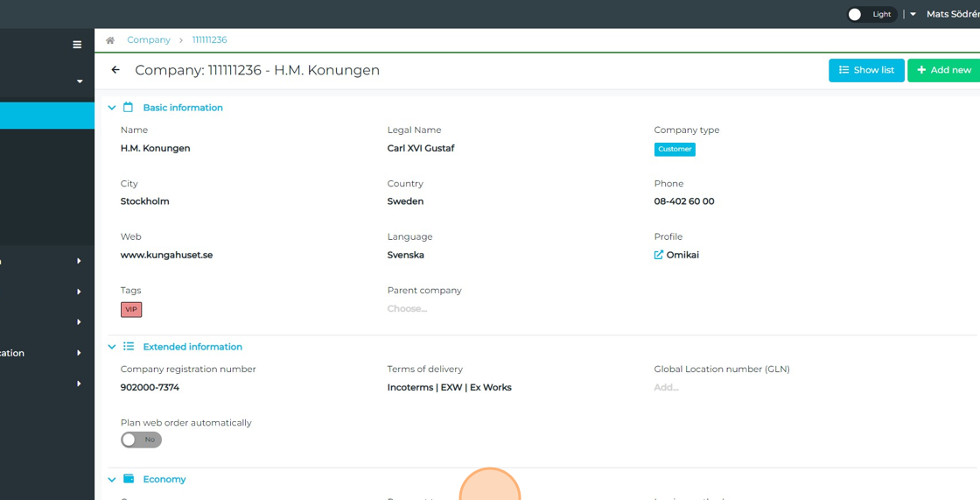Collapse the Extended information section
The image size is (980, 500).
(x=112, y=347)
